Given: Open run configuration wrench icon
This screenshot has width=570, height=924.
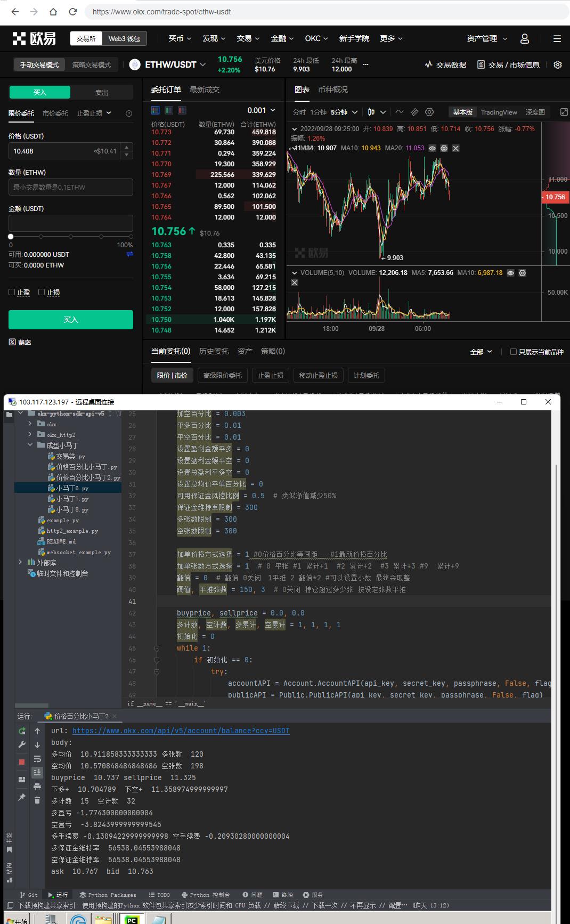Looking at the screenshot, I should coord(22,744).
